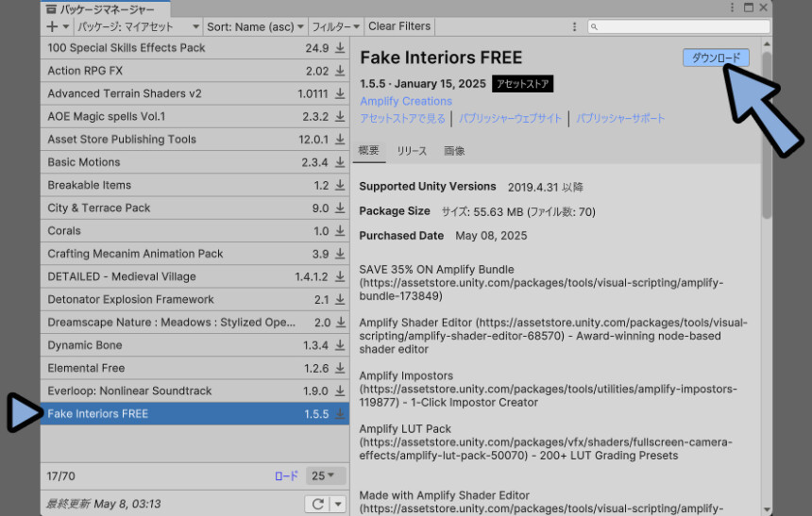Select Asset Store Publishing Tools package
Image resolution: width=812 pixels, height=516 pixels.
coord(195,139)
